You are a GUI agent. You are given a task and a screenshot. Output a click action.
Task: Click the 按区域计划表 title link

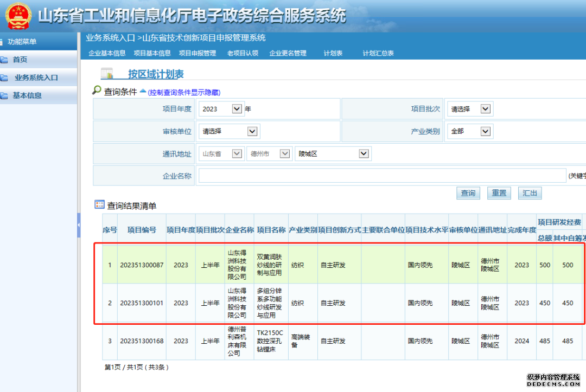tap(156, 74)
